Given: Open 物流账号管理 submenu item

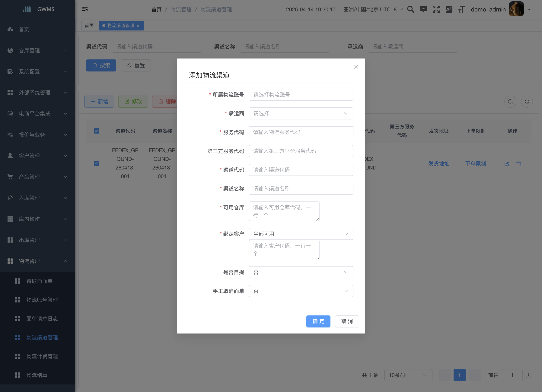Looking at the screenshot, I should tap(37, 300).
